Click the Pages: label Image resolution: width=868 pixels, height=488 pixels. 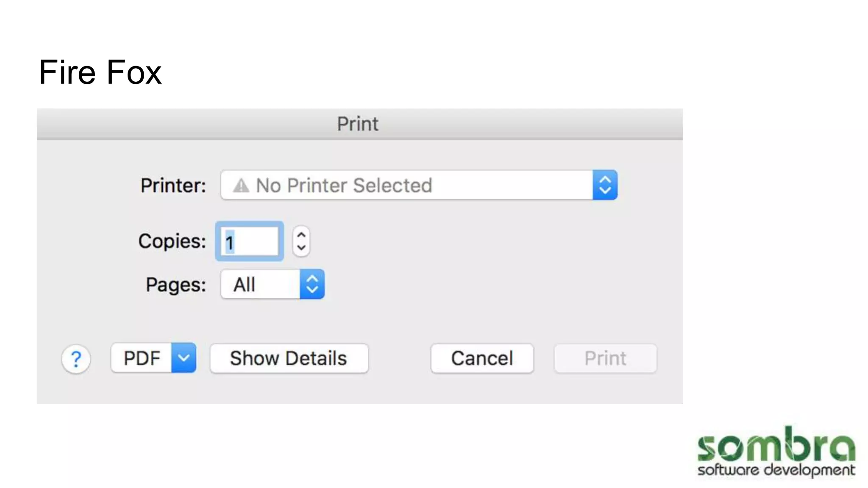coord(176,285)
